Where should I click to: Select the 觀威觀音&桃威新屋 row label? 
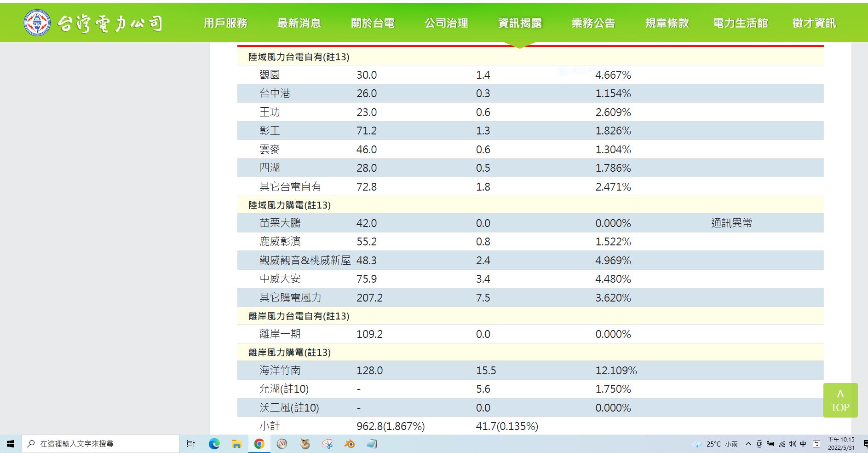pos(305,260)
